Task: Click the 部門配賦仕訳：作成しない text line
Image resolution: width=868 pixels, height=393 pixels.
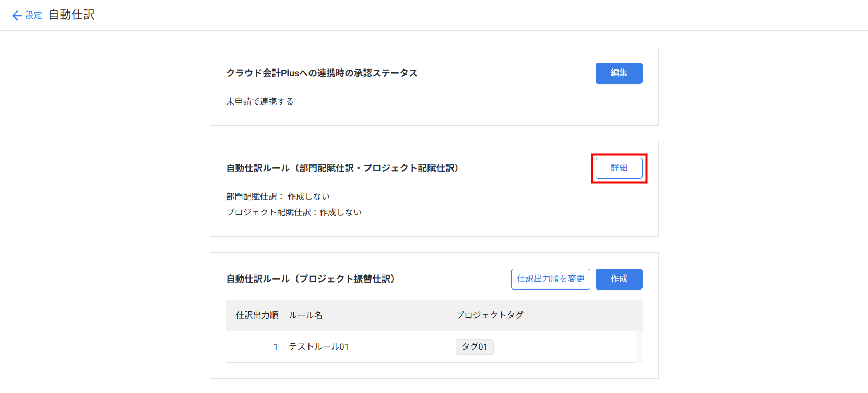Action: 278,196
